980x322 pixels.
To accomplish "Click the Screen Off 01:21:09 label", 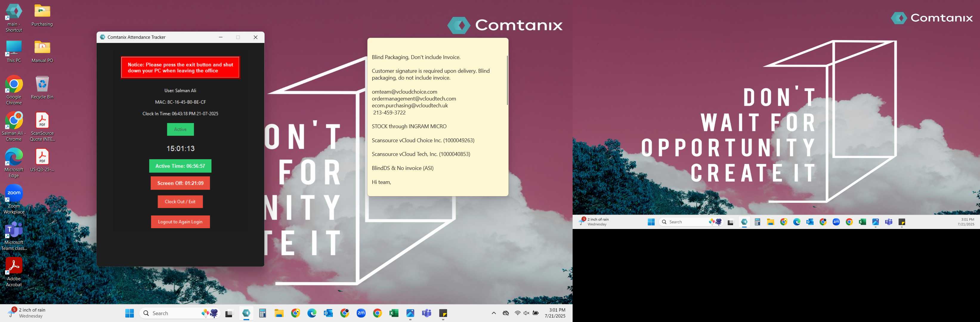I will tap(180, 183).
